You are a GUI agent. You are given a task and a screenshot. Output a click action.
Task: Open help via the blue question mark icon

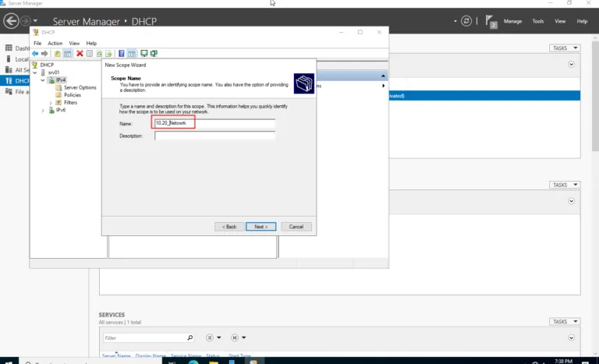point(122,54)
